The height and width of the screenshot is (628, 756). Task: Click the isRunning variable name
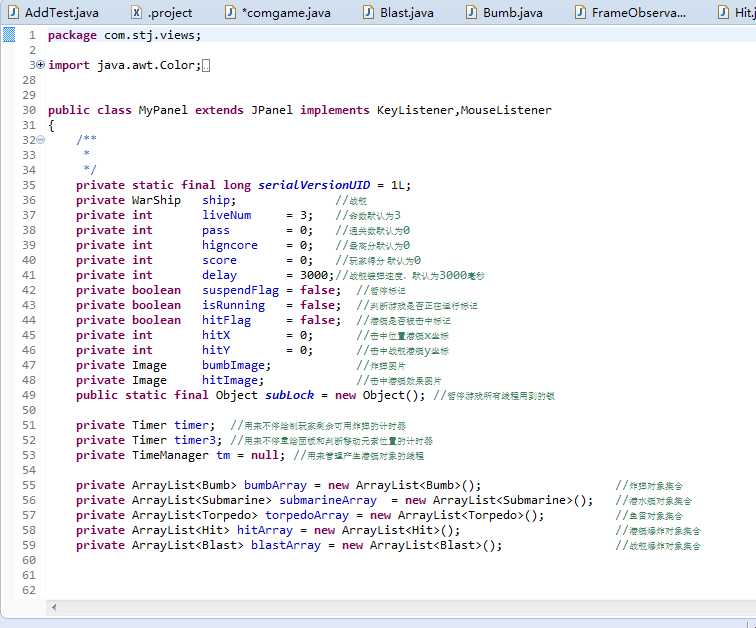pos(233,305)
